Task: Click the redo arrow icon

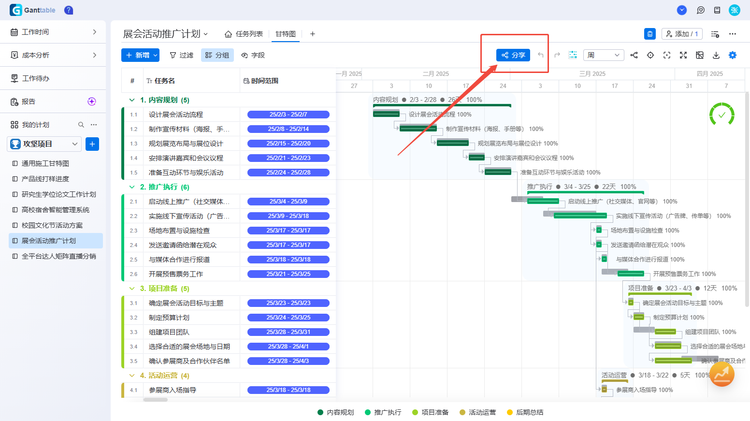Action: [x=557, y=55]
